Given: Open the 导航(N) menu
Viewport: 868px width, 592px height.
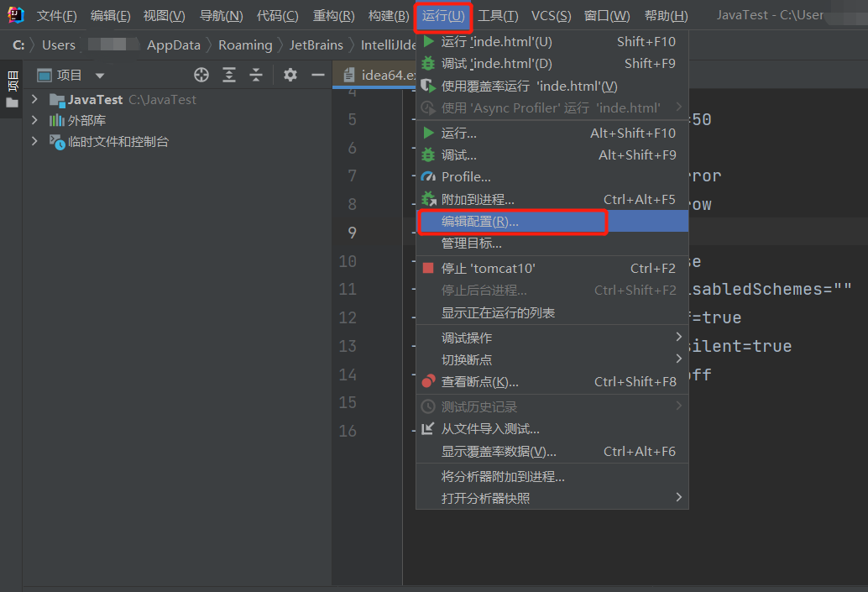Looking at the screenshot, I should click(221, 15).
